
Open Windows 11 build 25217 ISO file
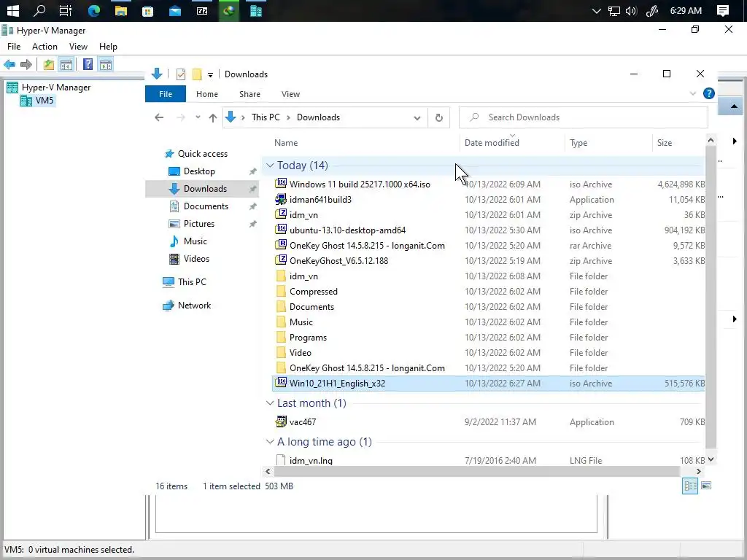pyautogui.click(x=360, y=184)
